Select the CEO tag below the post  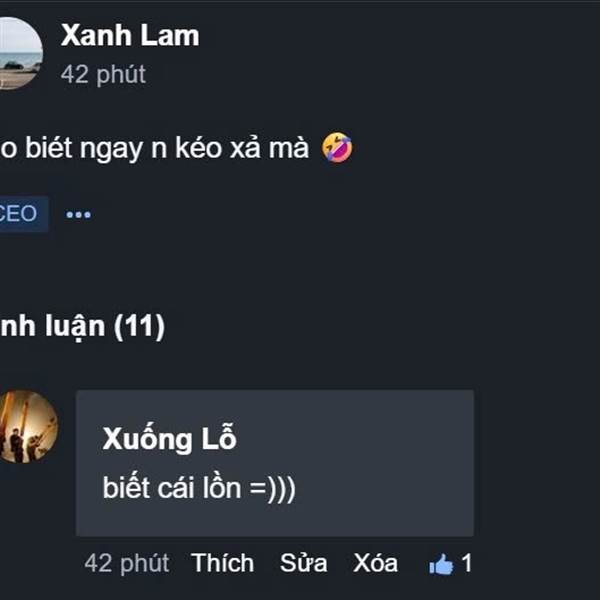pos(22,214)
